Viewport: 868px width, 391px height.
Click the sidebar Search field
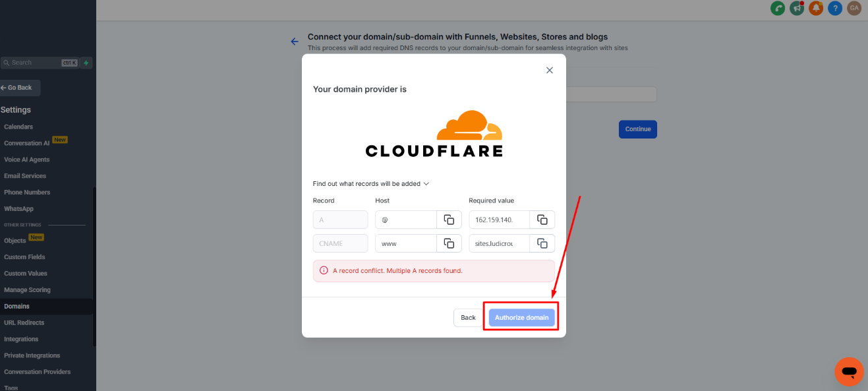[x=34, y=63]
